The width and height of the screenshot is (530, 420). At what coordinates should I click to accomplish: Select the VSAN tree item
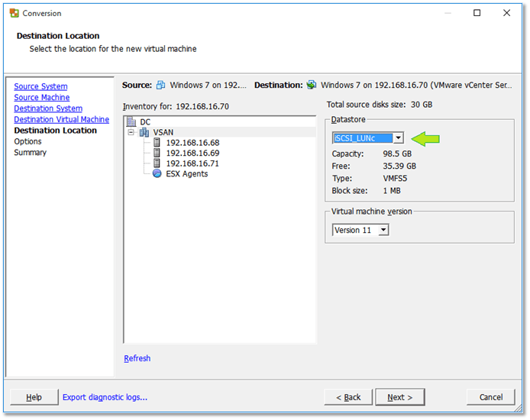(x=163, y=132)
